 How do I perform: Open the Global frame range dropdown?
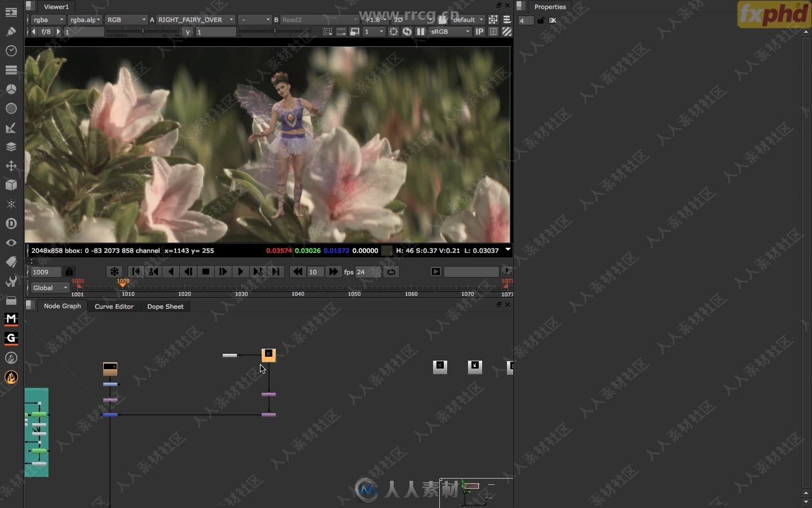click(x=50, y=288)
